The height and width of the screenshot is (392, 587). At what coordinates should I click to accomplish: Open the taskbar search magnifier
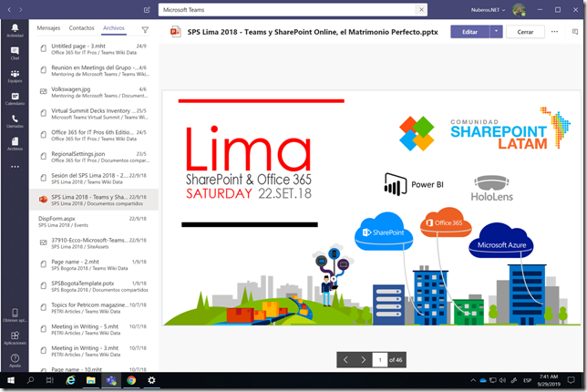tap(30, 380)
